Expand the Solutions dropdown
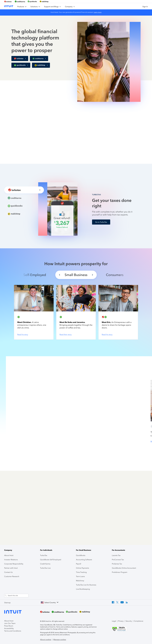 pos(35,7)
